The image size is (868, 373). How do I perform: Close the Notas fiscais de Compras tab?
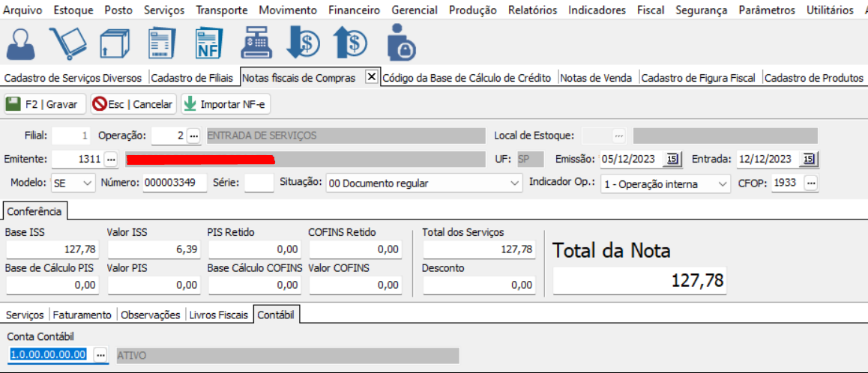[371, 77]
